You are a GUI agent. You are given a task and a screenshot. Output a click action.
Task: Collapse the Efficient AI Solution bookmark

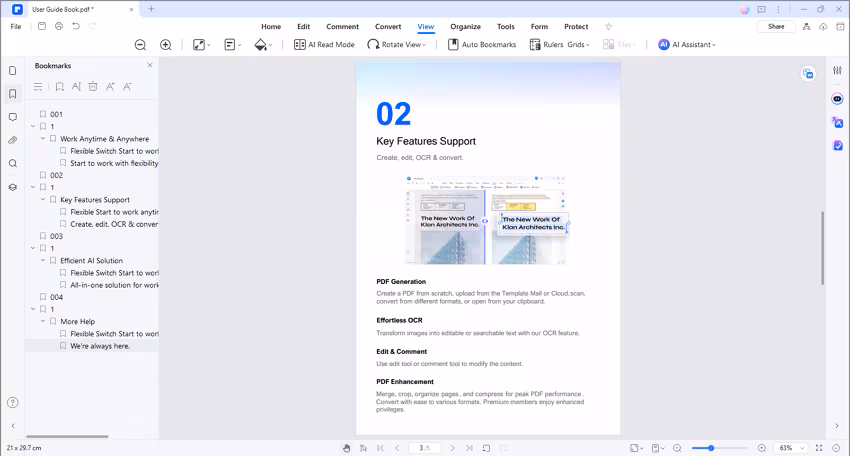click(x=43, y=260)
